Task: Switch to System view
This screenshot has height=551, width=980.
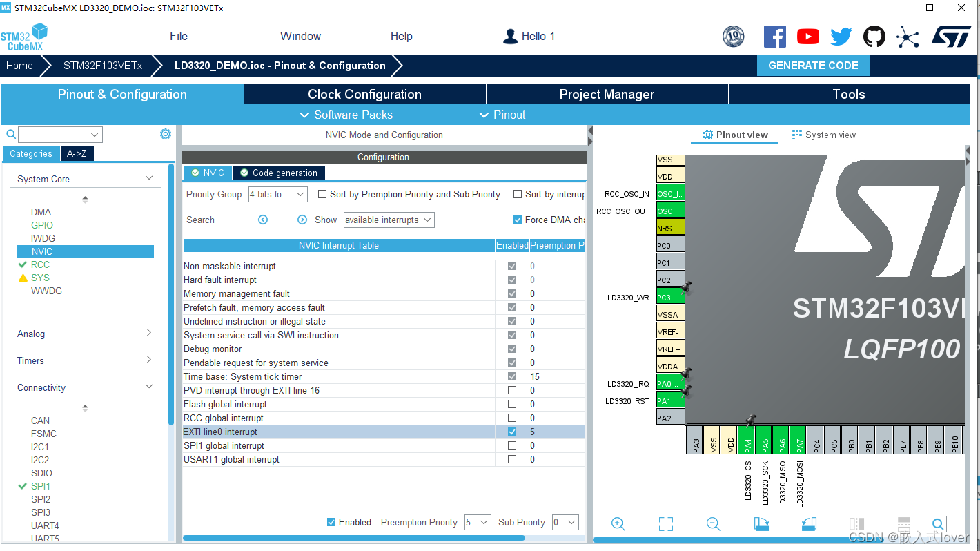Action: 824,135
